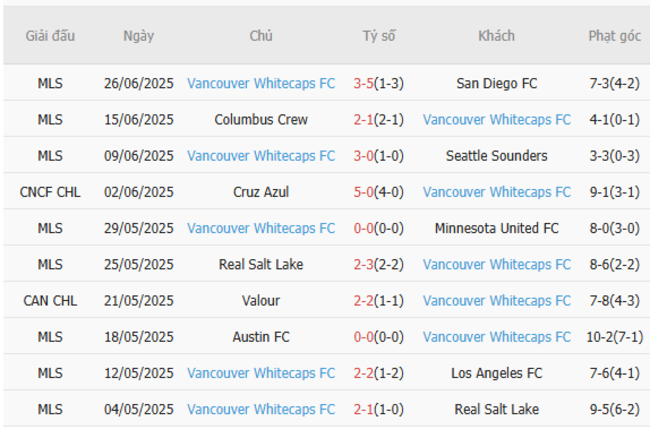Click the 10-2(7-1) corner kick stat
Screen dimensions: 650x438
point(614,337)
